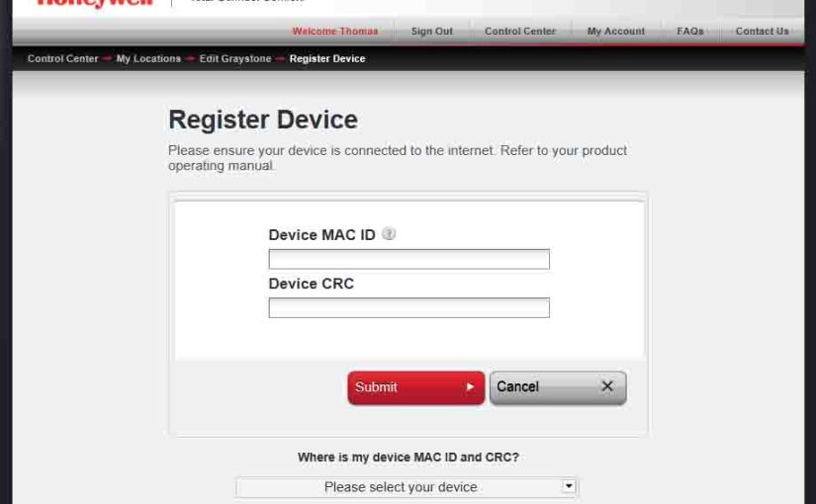Click the Honeywell logo

click(x=96, y=3)
